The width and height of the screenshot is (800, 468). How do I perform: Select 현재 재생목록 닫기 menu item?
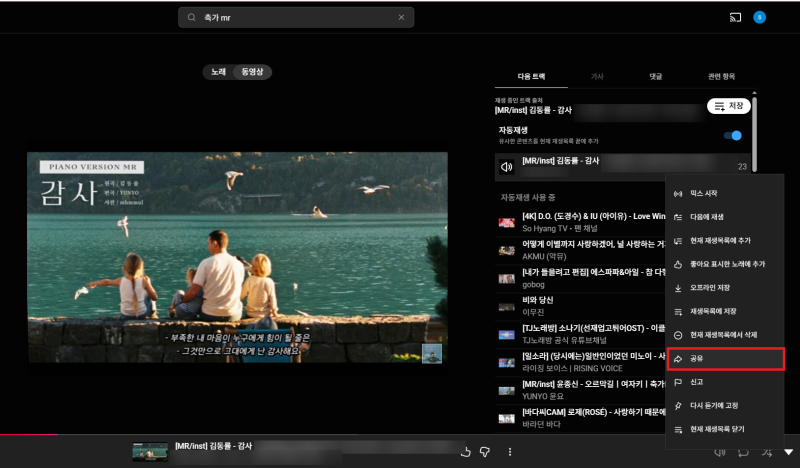click(x=725, y=429)
